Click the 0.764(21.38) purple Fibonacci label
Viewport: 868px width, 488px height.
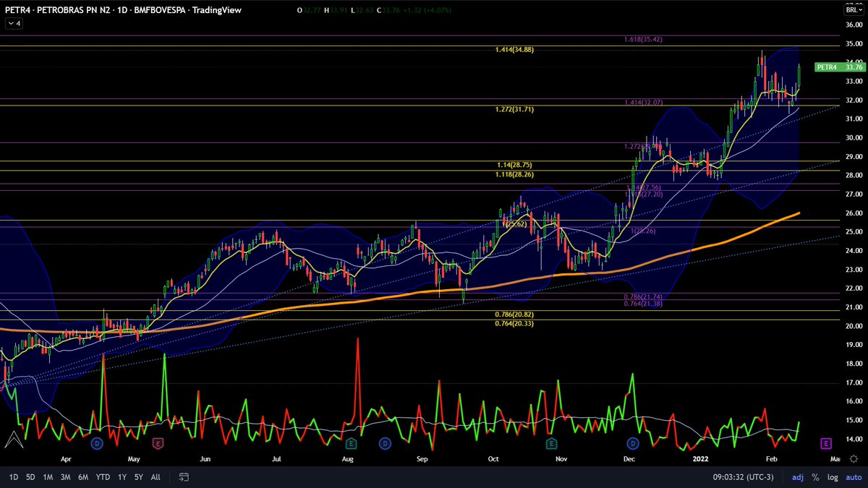pos(643,304)
